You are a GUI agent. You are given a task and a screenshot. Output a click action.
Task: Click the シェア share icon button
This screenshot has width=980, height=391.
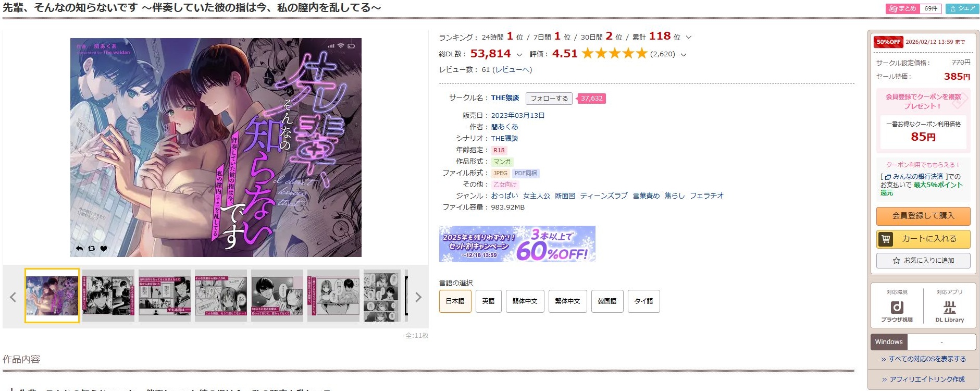tap(962, 8)
